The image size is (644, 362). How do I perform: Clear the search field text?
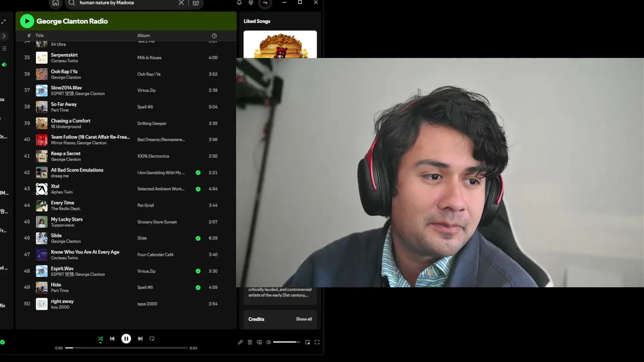click(x=181, y=3)
